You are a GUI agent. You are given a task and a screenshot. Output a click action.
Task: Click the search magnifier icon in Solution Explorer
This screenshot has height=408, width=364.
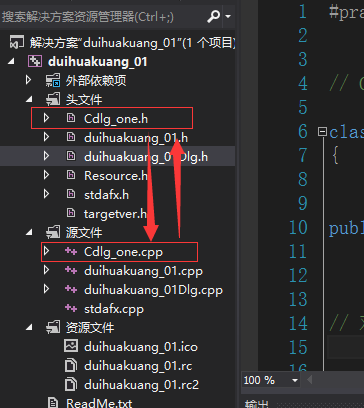point(213,16)
